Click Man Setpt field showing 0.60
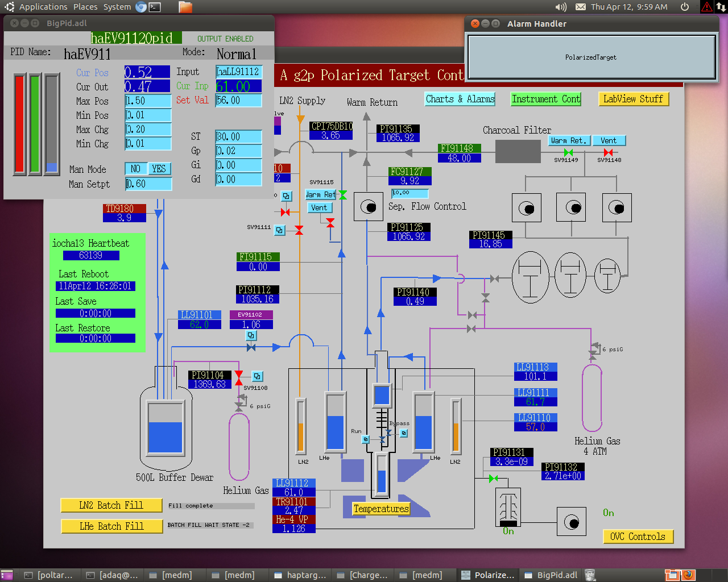The width and height of the screenshot is (728, 582). click(x=148, y=184)
